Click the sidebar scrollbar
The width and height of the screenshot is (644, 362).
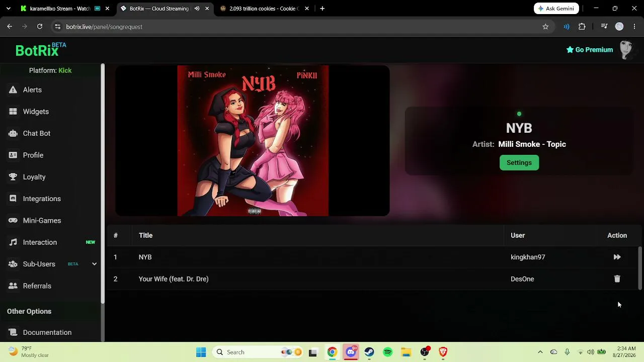click(103, 184)
